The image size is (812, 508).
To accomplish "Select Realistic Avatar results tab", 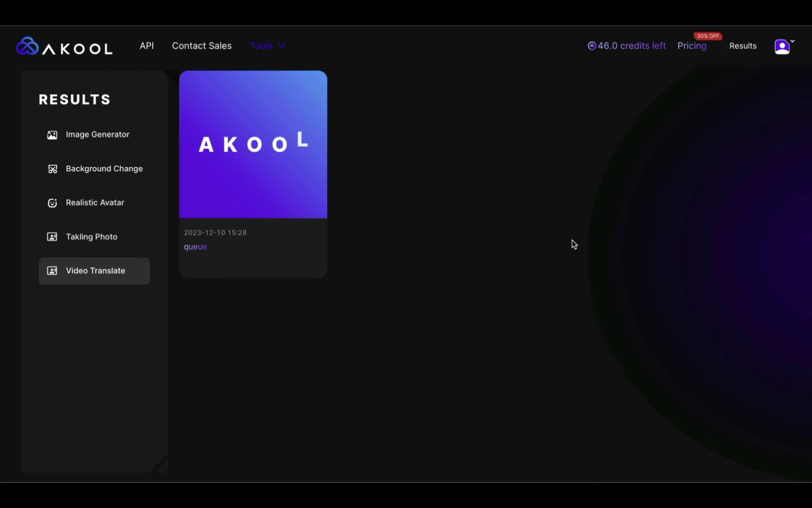I will point(94,203).
